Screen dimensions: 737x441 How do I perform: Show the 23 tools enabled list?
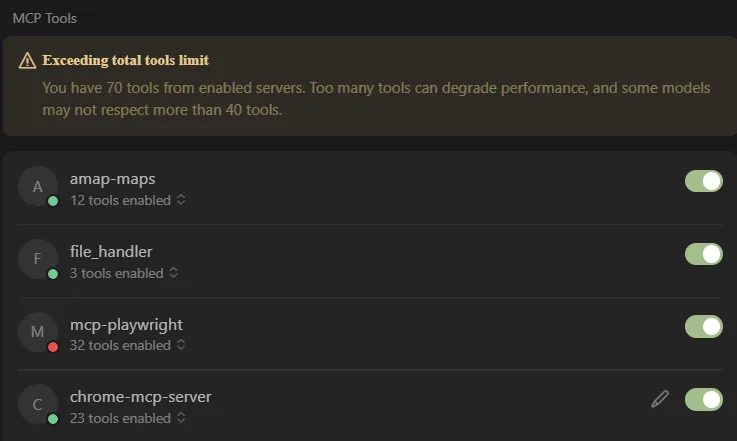click(128, 418)
